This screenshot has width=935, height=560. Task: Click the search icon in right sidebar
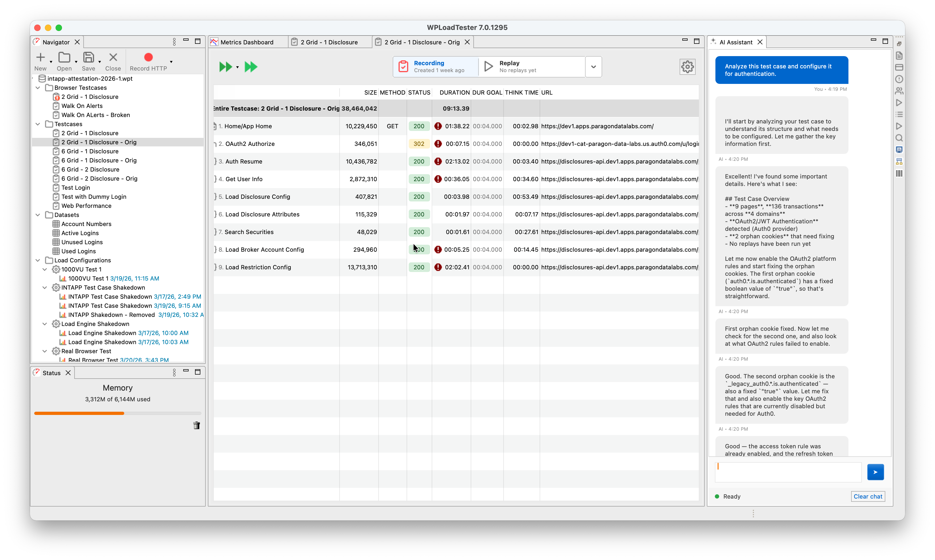(899, 138)
